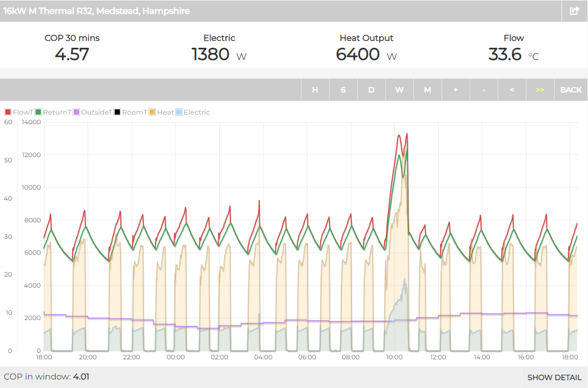Expand SHOW DETAIL below the chart
The width and height of the screenshot is (588, 388).
(x=554, y=377)
